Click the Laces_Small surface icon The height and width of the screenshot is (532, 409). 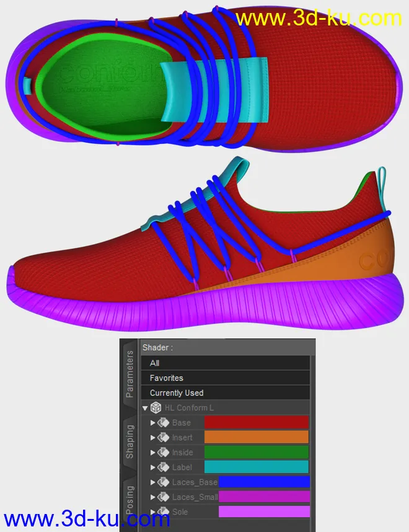click(164, 497)
